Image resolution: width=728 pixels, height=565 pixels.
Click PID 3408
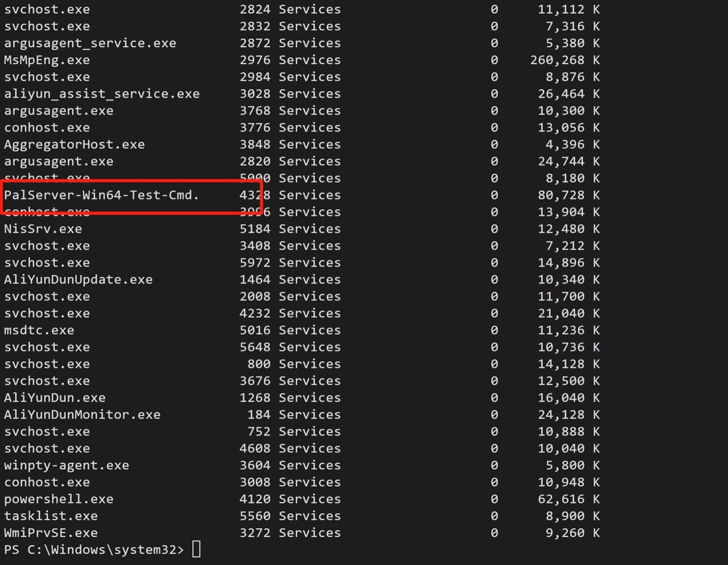click(x=255, y=245)
